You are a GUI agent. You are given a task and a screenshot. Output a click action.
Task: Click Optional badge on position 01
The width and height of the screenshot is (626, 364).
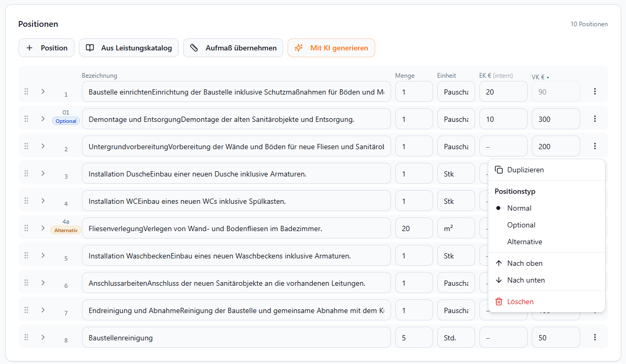tap(66, 121)
